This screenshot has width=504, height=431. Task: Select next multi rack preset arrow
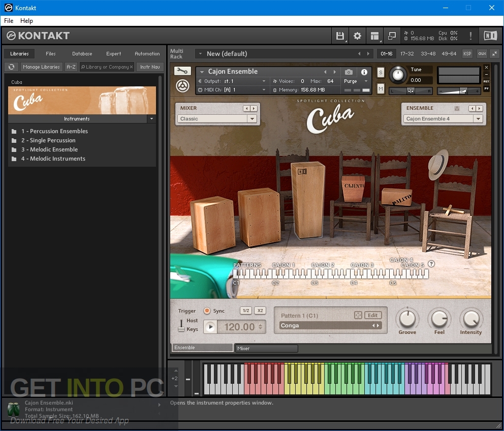tap(368, 54)
